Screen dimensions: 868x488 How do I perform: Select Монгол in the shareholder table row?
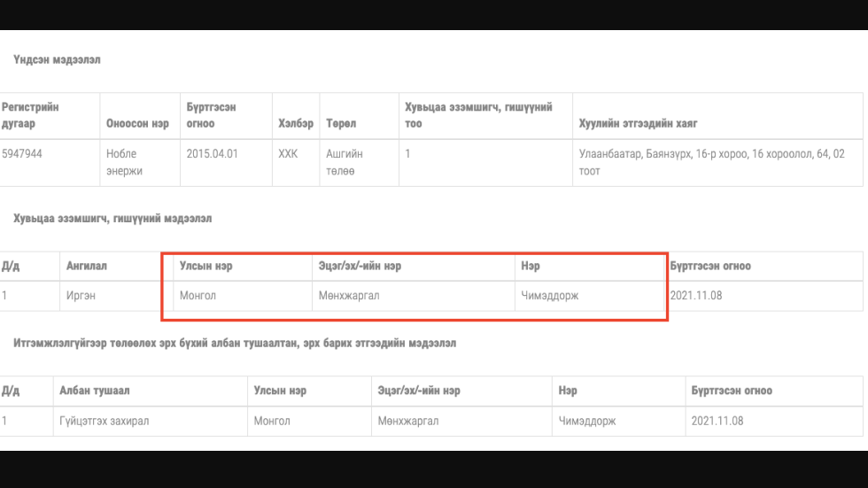pyautogui.click(x=198, y=296)
